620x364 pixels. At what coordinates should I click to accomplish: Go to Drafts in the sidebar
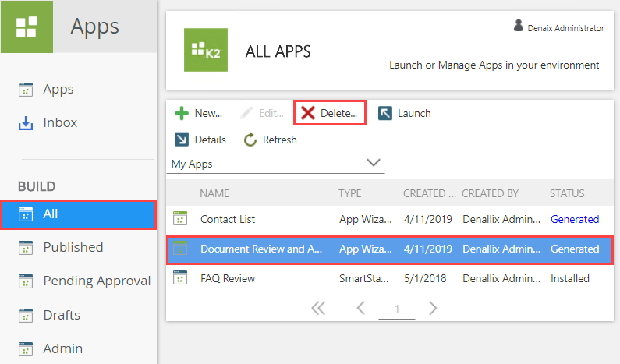pyautogui.click(x=62, y=315)
